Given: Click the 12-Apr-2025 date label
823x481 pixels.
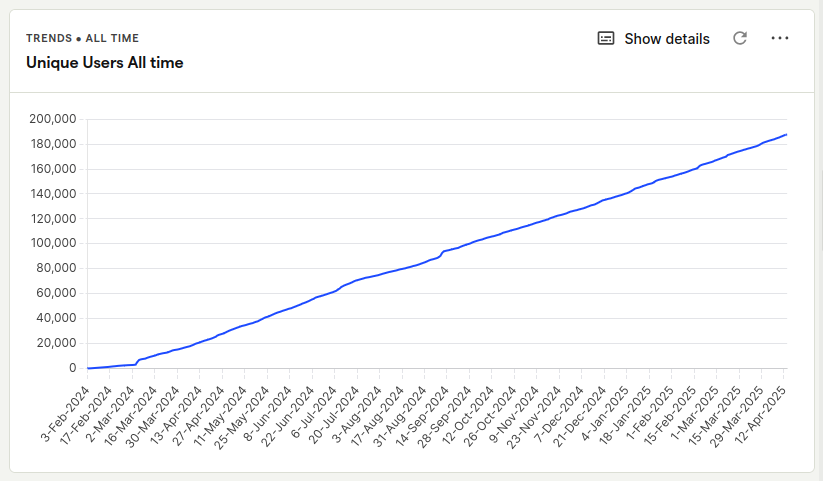Looking at the screenshot, I should (759, 415).
